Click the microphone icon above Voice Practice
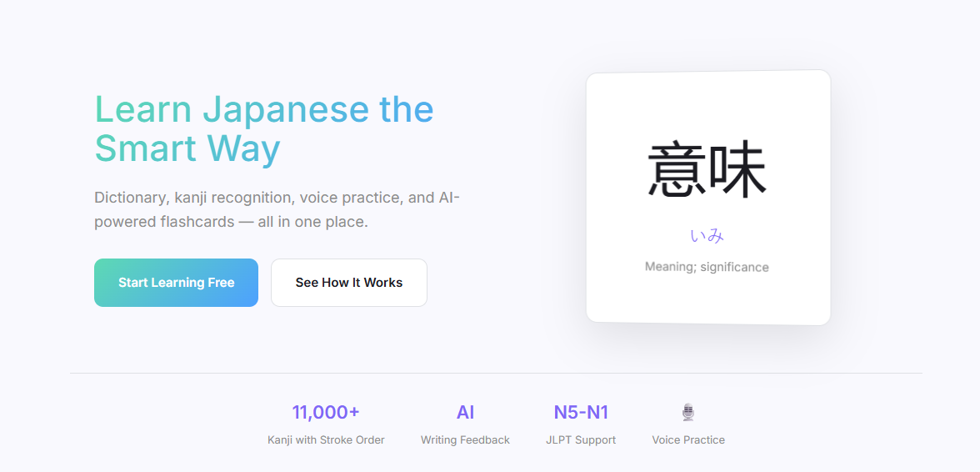 pos(688,412)
